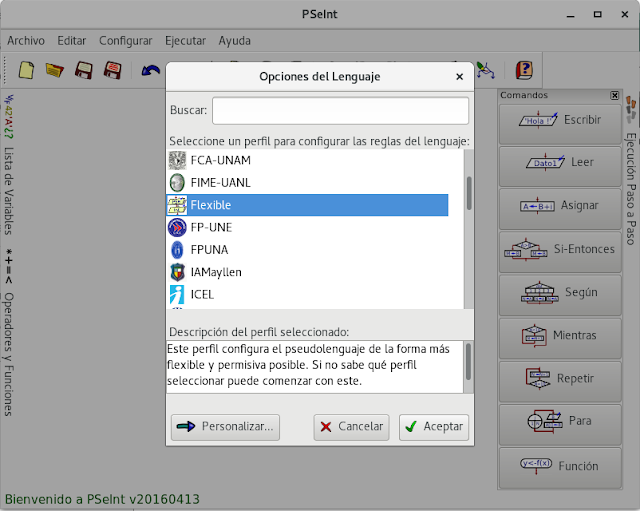
Task: Open a file with the folder icon
Action: pyautogui.click(x=55, y=70)
